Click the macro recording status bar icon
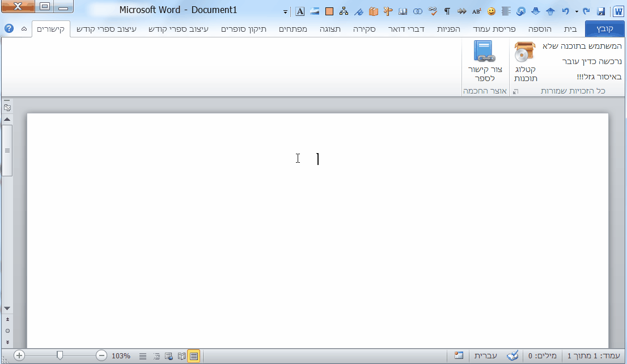The image size is (627, 364). point(459,355)
